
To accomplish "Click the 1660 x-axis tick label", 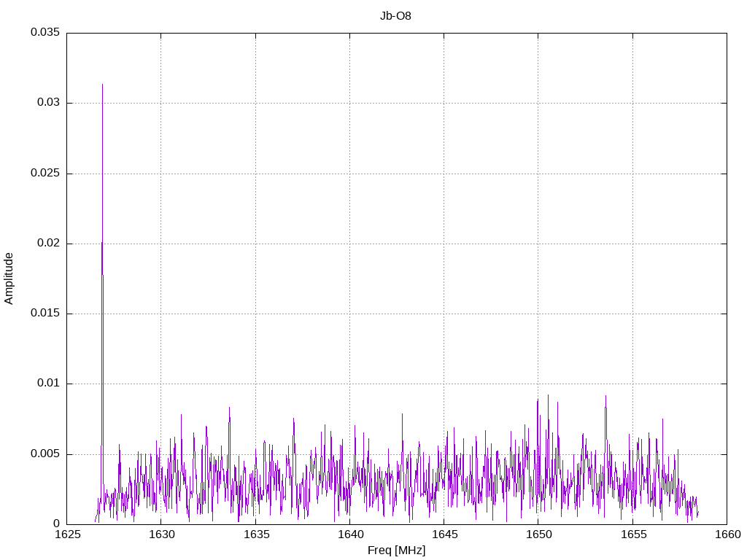I will [x=727, y=535].
